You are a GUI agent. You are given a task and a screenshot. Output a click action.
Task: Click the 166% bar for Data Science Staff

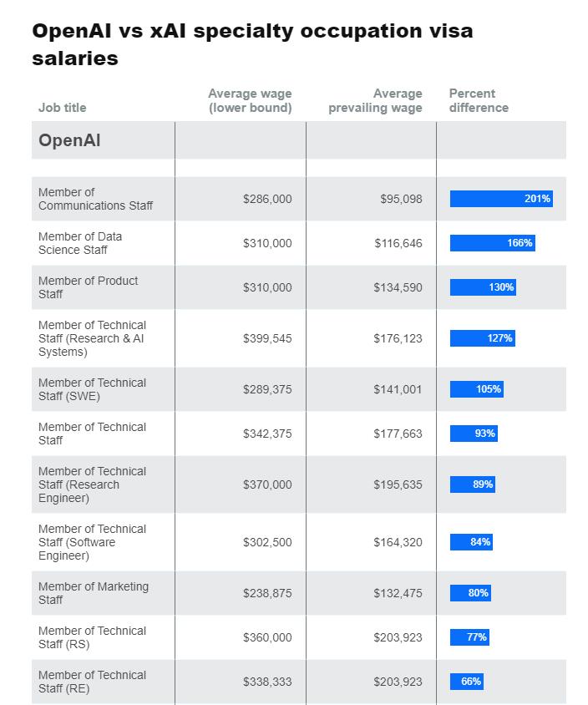click(492, 243)
